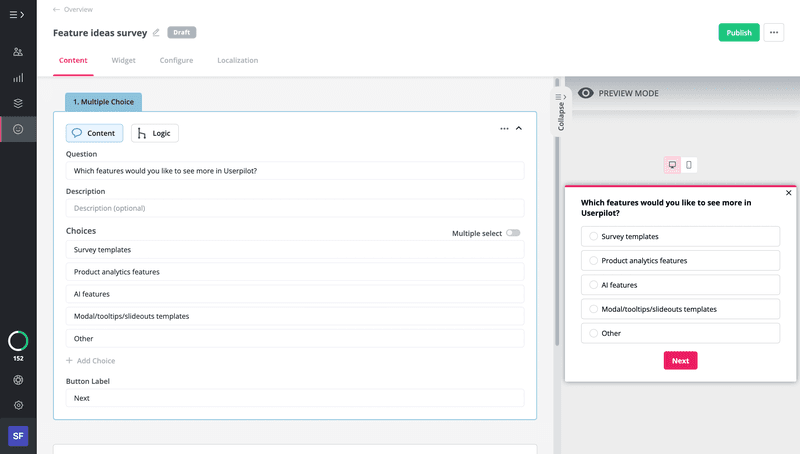This screenshot has height=454, width=800.
Task: Open the three-dot menu next to Publish
Action: 774,32
